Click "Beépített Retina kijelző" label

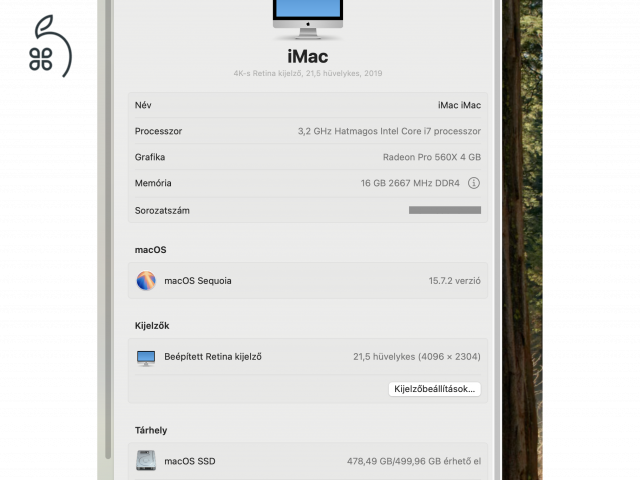[x=213, y=357]
